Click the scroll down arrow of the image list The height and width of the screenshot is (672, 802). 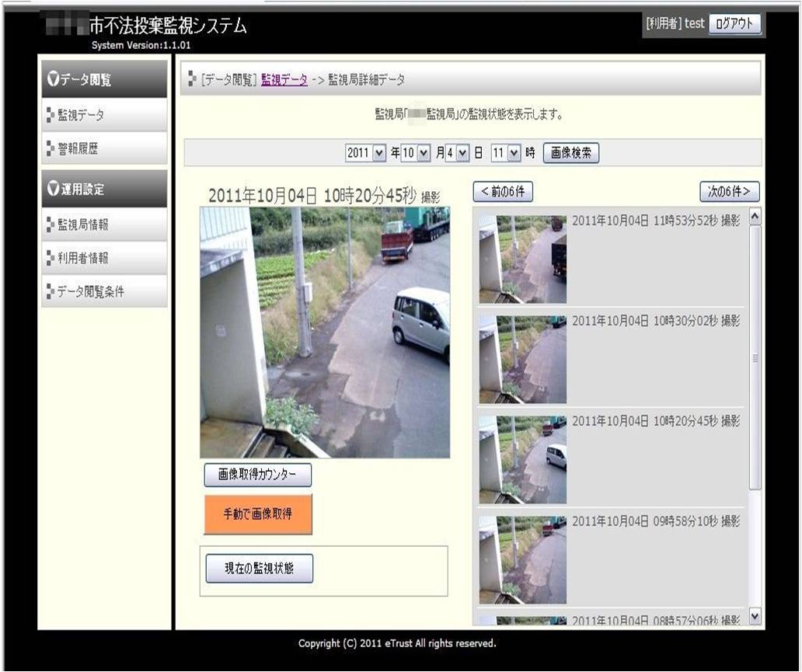[755, 616]
